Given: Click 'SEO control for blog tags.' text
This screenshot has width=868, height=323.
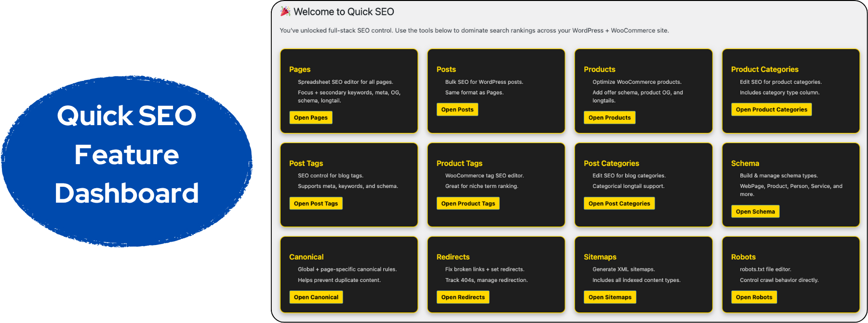Looking at the screenshot, I should coord(331,176).
